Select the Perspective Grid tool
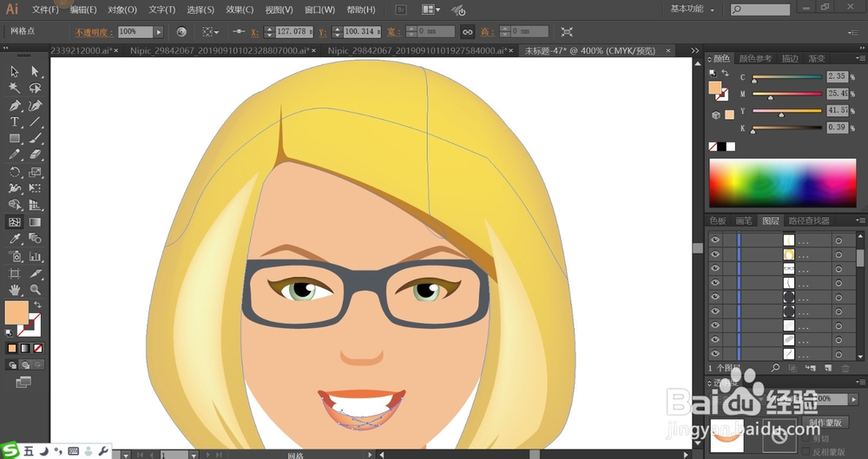The width and height of the screenshot is (868, 459). point(35,206)
